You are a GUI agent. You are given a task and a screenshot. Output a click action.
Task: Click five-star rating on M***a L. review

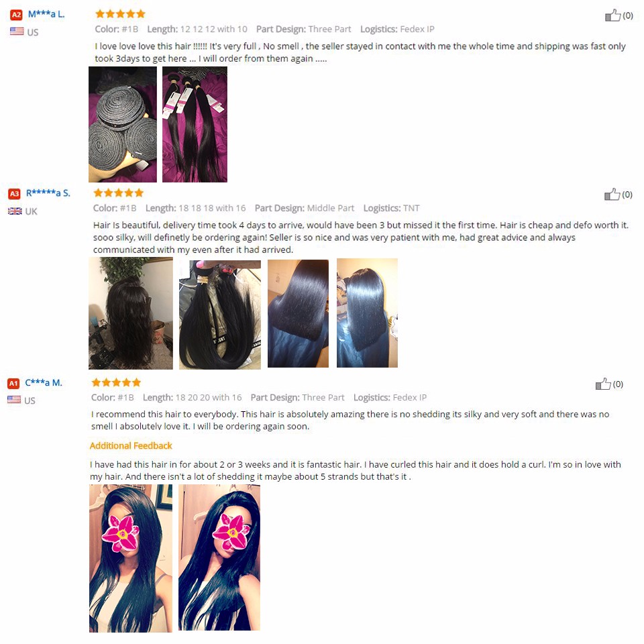pyautogui.click(x=120, y=14)
